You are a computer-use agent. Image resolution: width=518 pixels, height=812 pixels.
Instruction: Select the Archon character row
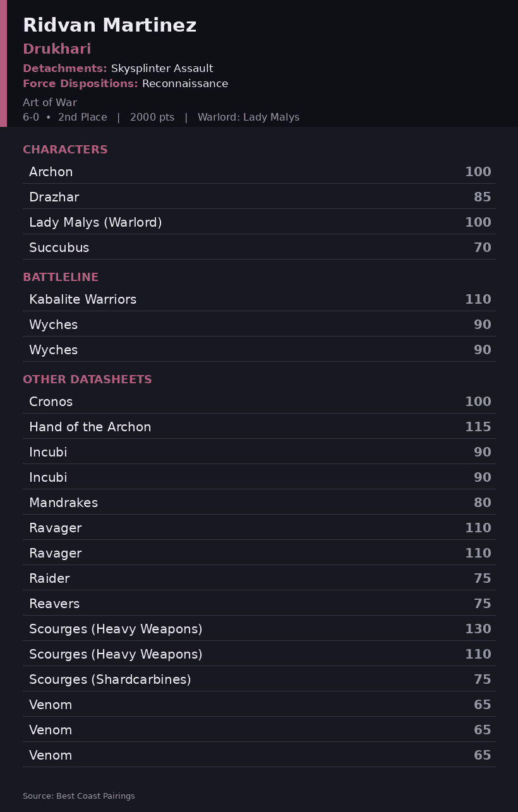pos(259,172)
